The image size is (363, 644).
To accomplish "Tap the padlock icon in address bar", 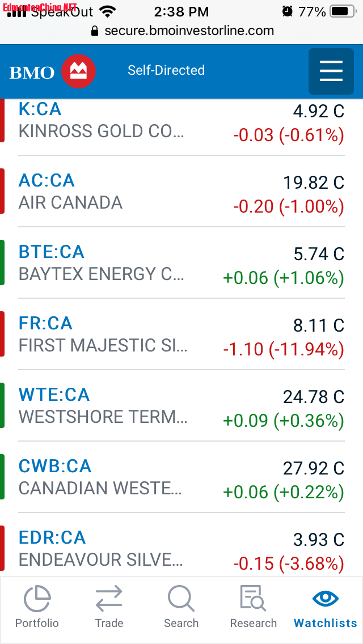I will [95, 31].
